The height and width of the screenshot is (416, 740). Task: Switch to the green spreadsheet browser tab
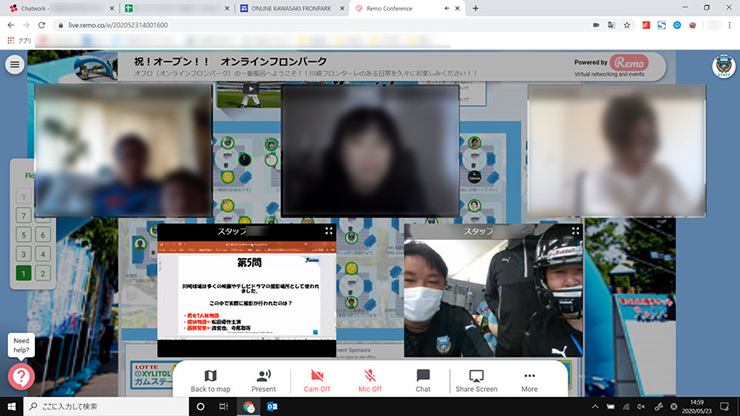[177, 8]
